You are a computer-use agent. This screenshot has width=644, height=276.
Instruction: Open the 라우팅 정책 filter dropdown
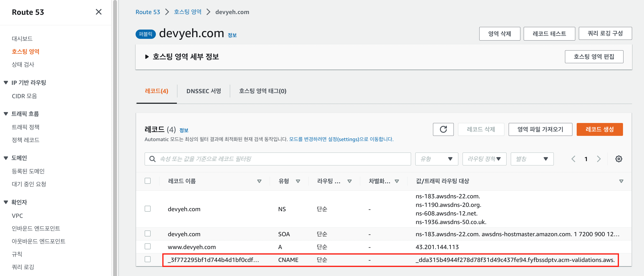[x=484, y=159]
